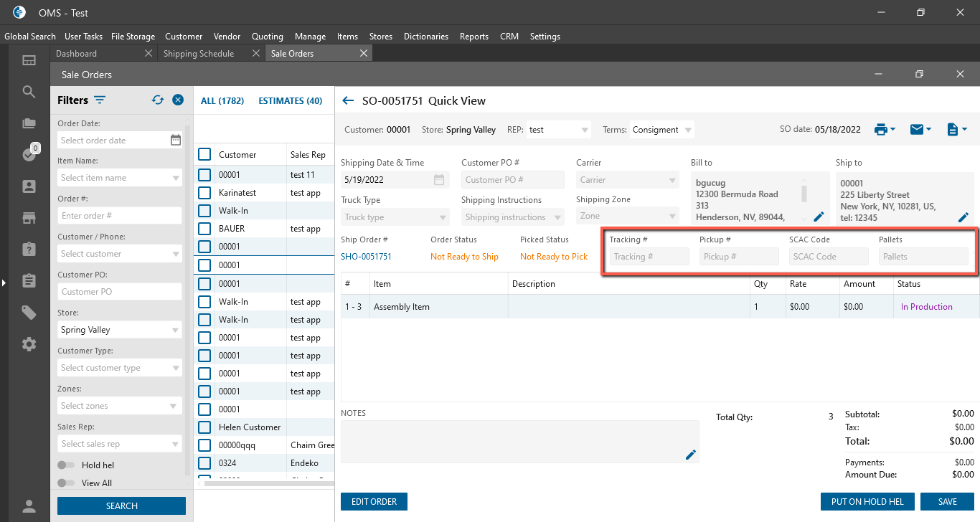Open the Terms Consigment dropdown
The height and width of the screenshot is (522, 980).
tap(688, 130)
